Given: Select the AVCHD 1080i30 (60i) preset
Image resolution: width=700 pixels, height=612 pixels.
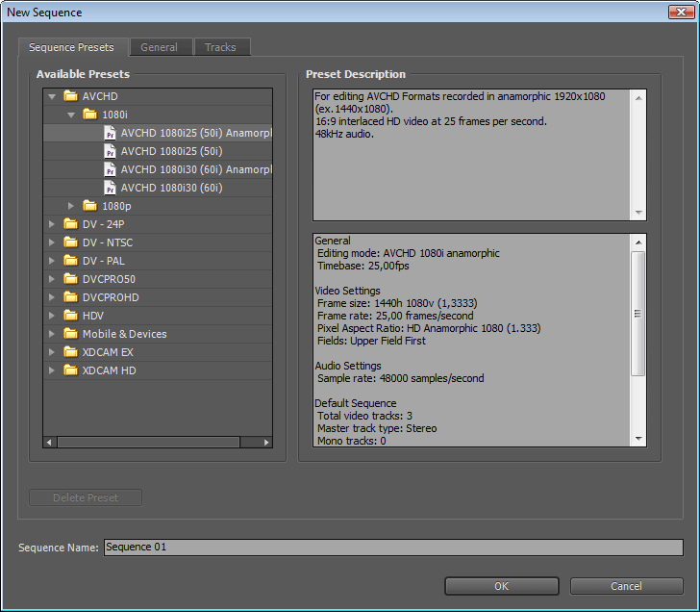Looking at the screenshot, I should (158, 188).
